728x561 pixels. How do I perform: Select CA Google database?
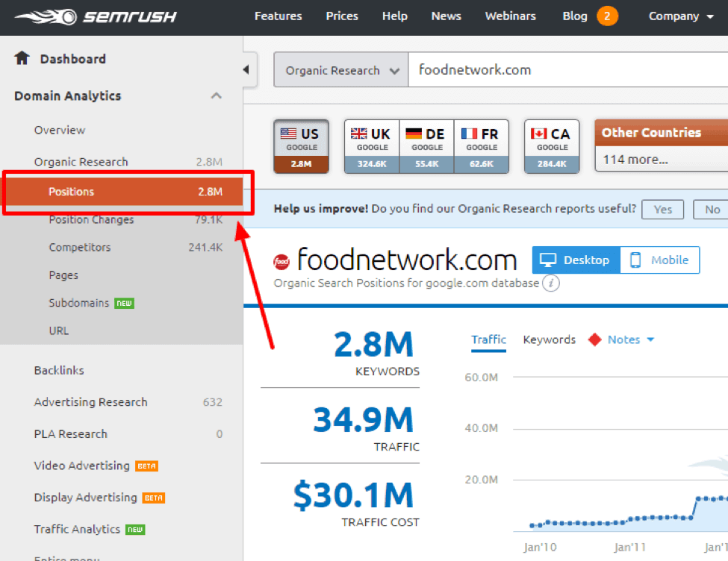552,147
